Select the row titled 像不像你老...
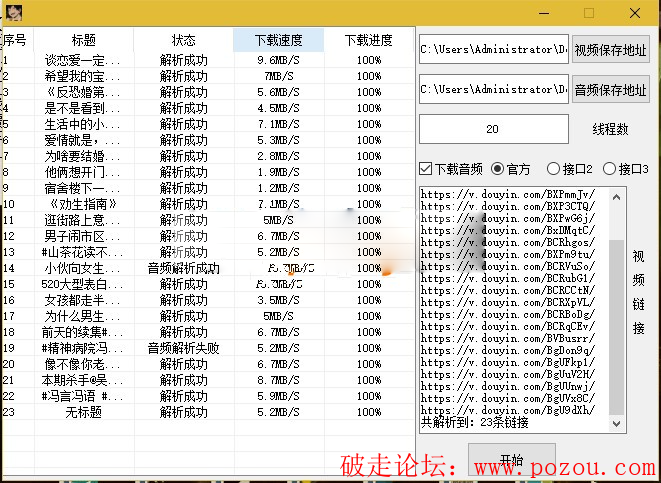This screenshot has height=483, width=661. (209, 365)
